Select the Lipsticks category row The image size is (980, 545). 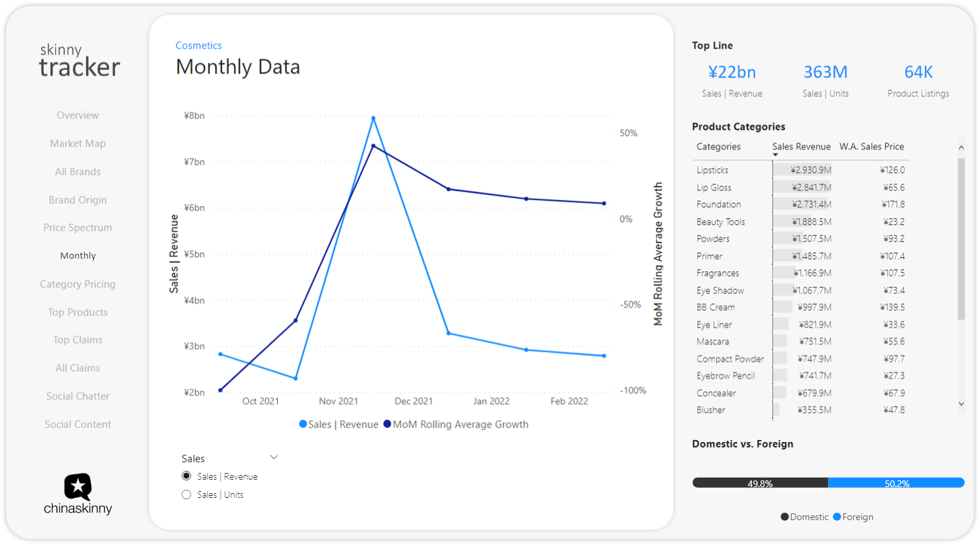click(x=801, y=170)
